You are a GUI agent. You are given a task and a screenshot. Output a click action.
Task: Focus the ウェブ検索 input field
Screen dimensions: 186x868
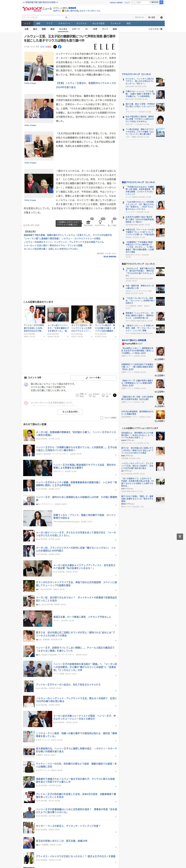[140, 2]
